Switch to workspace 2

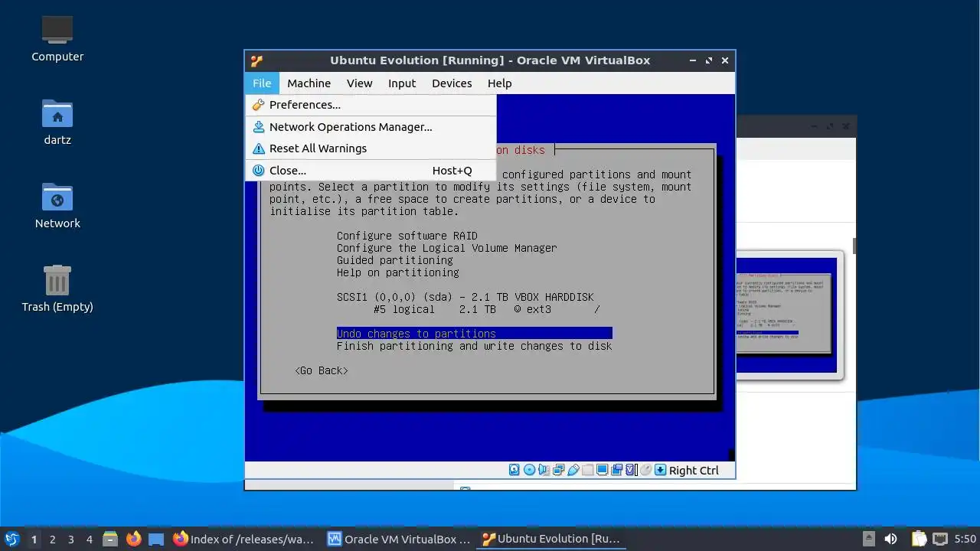coord(52,540)
